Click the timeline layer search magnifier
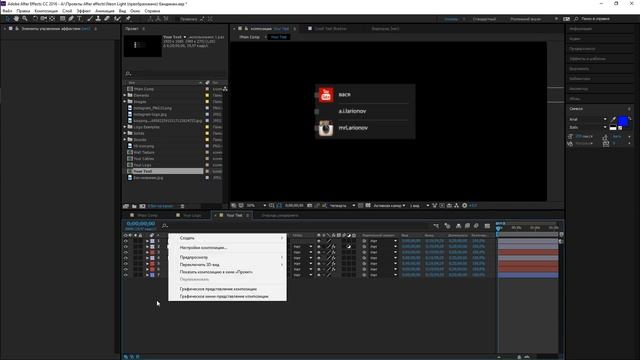 pos(164,226)
